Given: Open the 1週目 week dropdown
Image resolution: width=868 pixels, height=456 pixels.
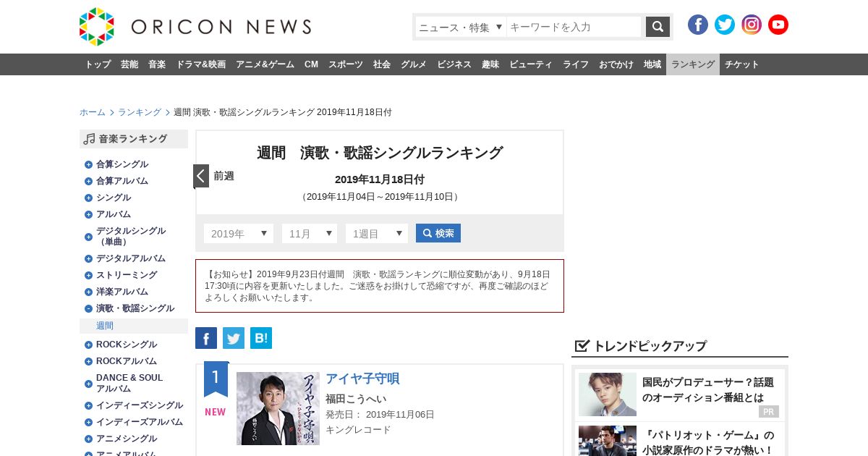Looking at the screenshot, I should (377, 233).
